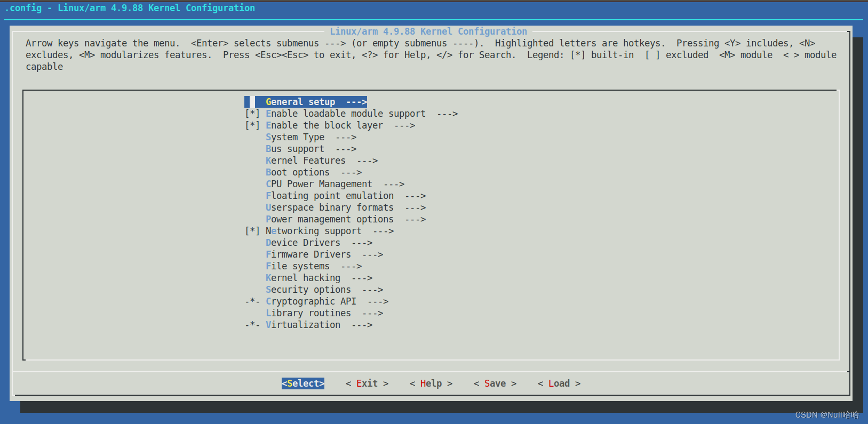The width and height of the screenshot is (868, 424).
Task: Click the Select button
Action: (x=303, y=383)
